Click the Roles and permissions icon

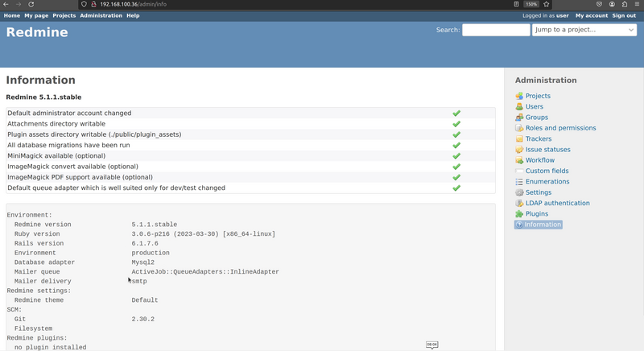coord(519,128)
